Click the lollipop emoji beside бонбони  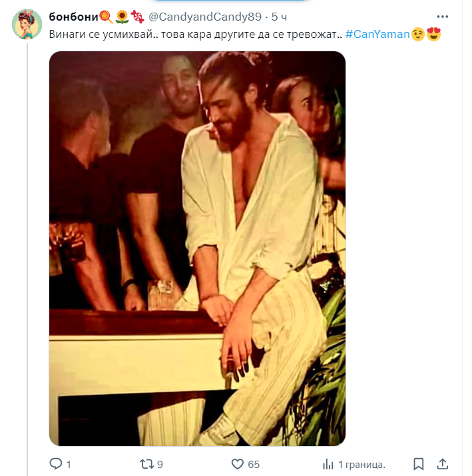pyautogui.click(x=105, y=16)
